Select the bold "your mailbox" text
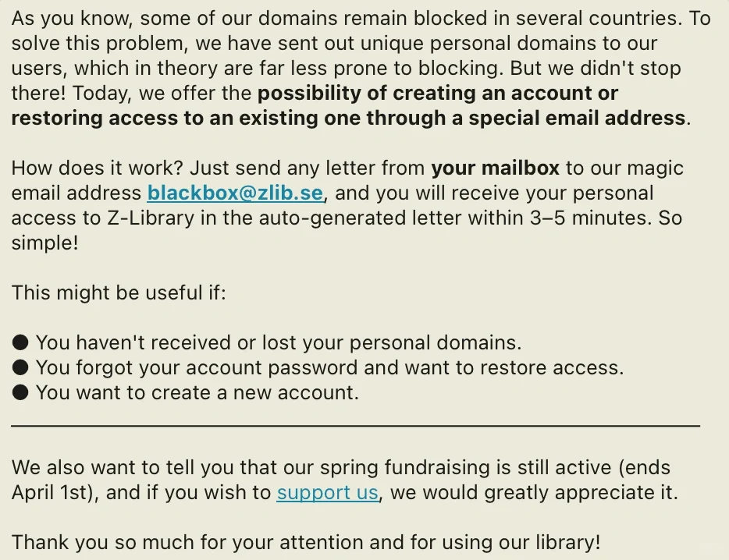The height and width of the screenshot is (560, 729). [495, 168]
